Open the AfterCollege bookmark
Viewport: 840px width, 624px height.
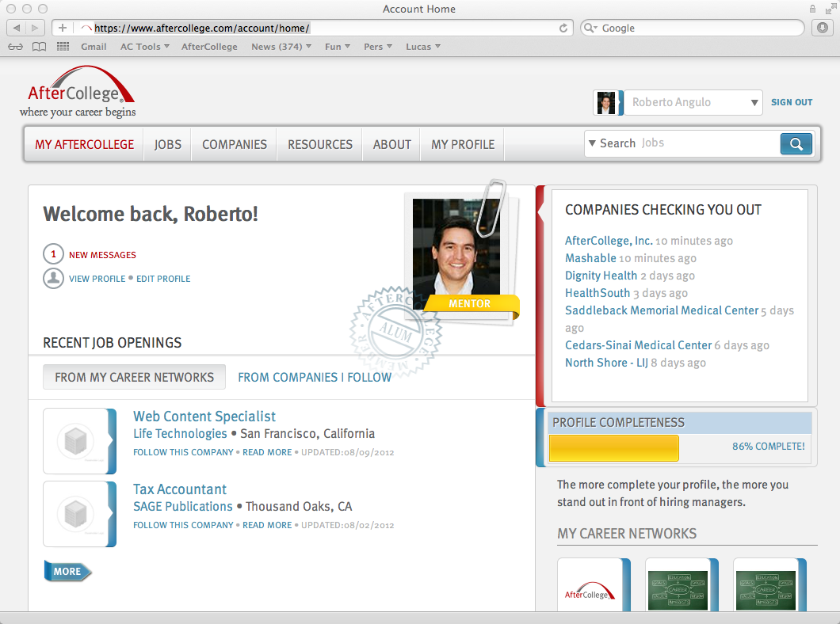[209, 47]
